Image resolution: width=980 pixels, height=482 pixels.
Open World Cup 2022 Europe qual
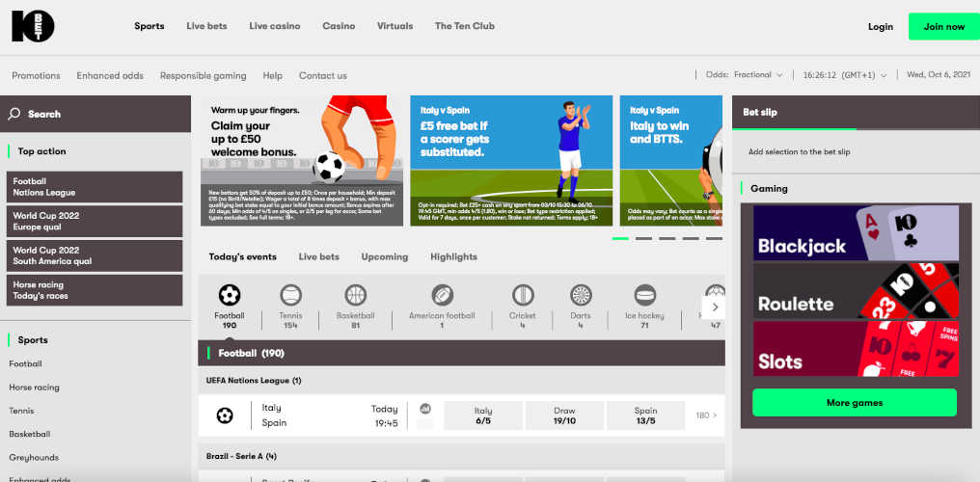point(95,222)
